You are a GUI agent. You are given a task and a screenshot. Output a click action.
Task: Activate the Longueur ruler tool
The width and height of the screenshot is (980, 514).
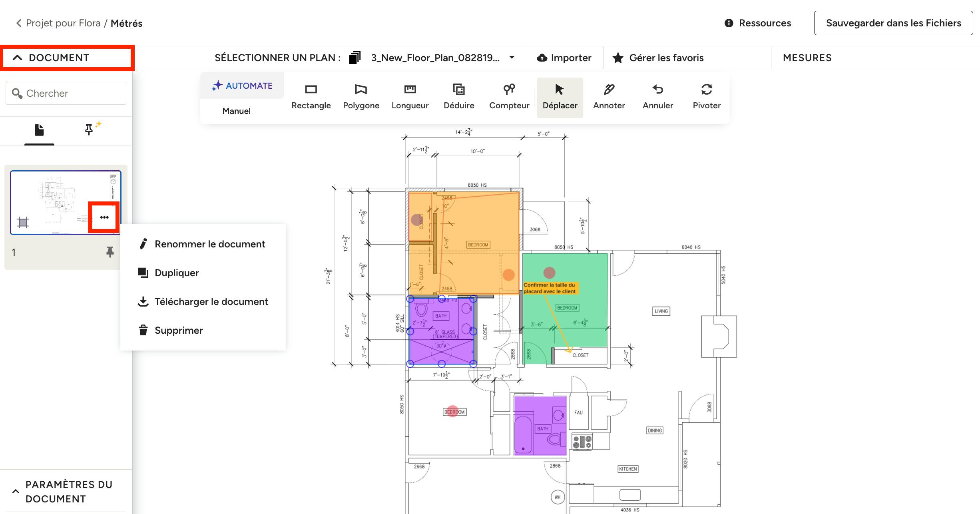(x=410, y=97)
